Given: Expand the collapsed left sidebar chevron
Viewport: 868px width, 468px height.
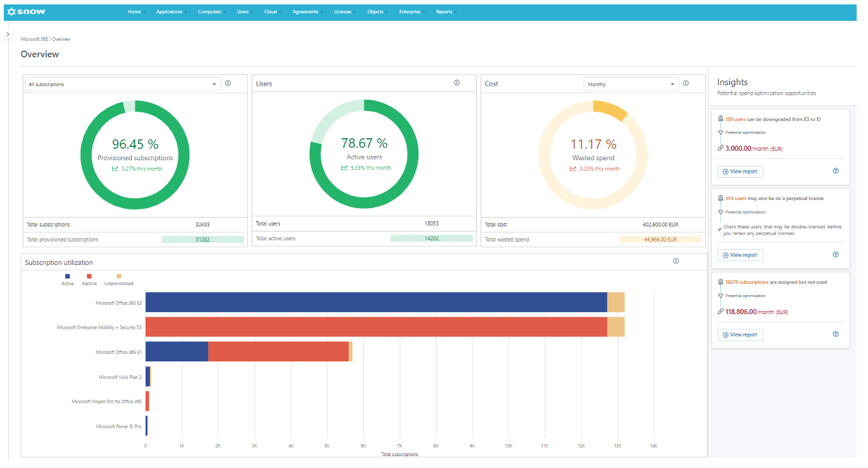Looking at the screenshot, I should (8, 34).
